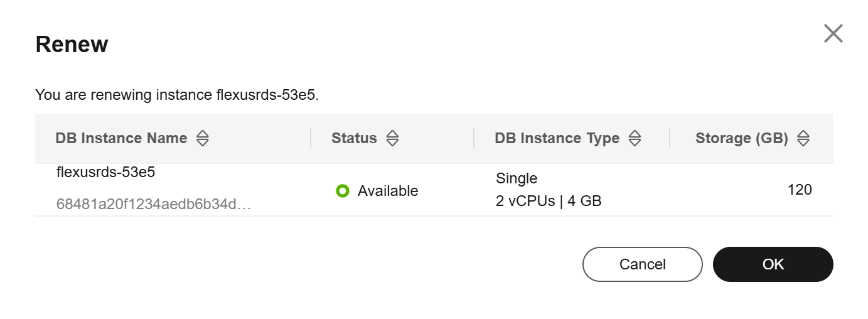Click the storage value 120
Viewport: 868px width, 319px height.
pyautogui.click(x=800, y=190)
